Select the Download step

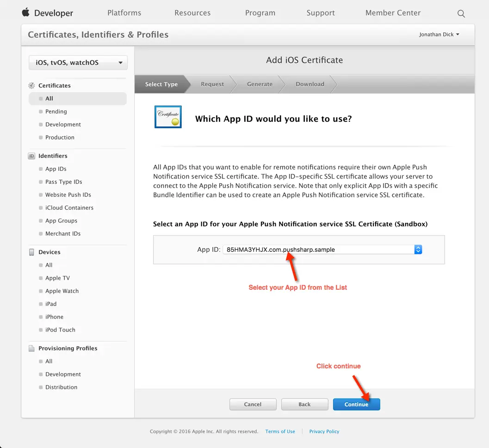(x=309, y=84)
